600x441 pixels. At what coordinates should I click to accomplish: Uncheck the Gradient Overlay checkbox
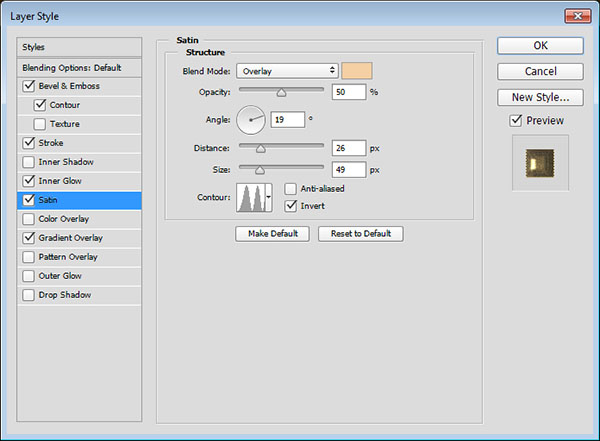pos(29,238)
